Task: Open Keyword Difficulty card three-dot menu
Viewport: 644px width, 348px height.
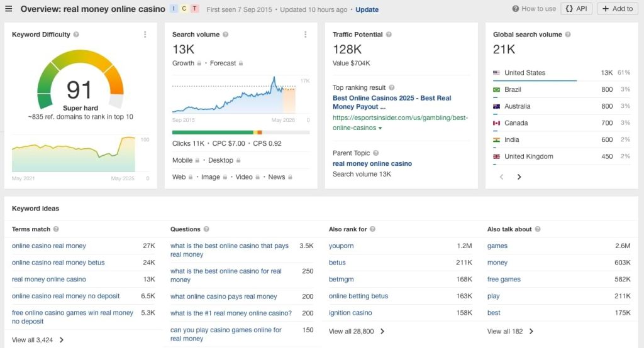Action: 145,35
